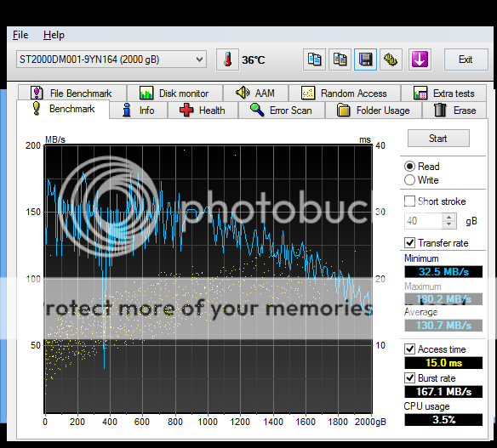Open the Help menu

[54, 35]
